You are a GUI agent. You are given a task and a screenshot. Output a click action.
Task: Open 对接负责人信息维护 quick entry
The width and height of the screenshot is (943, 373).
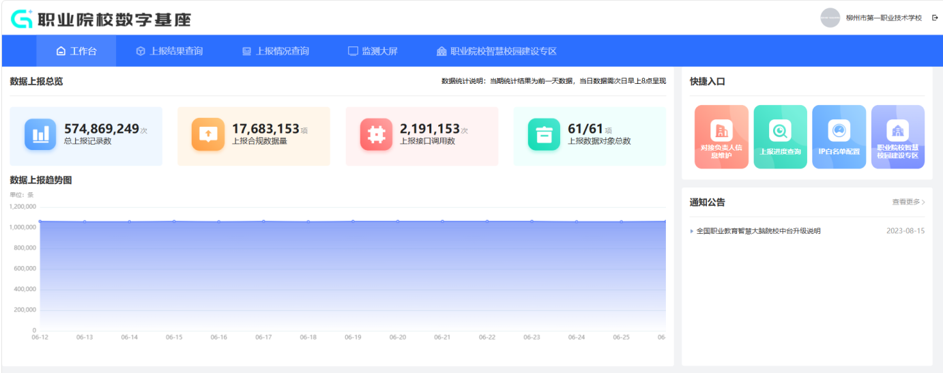click(722, 137)
